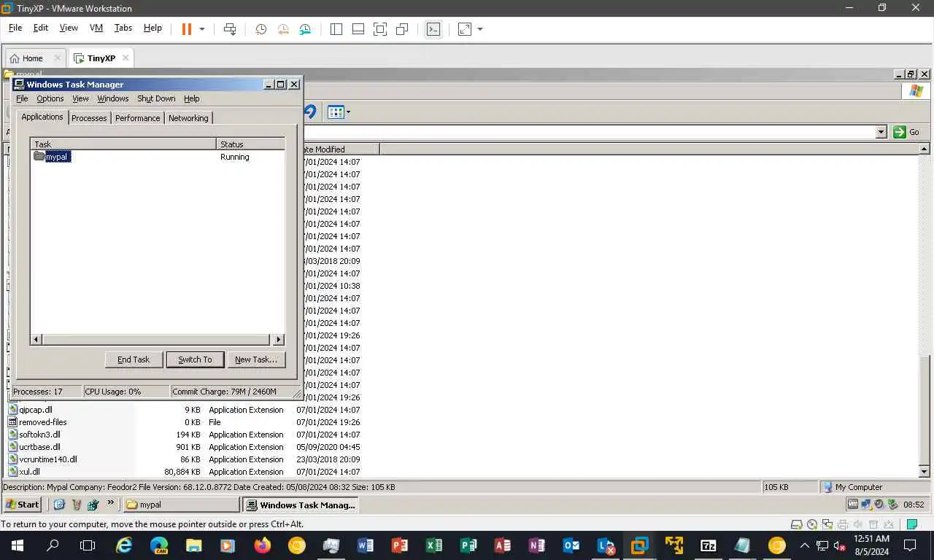
Task: Click Windows Task Manager taskbar button
Action: coord(300,505)
